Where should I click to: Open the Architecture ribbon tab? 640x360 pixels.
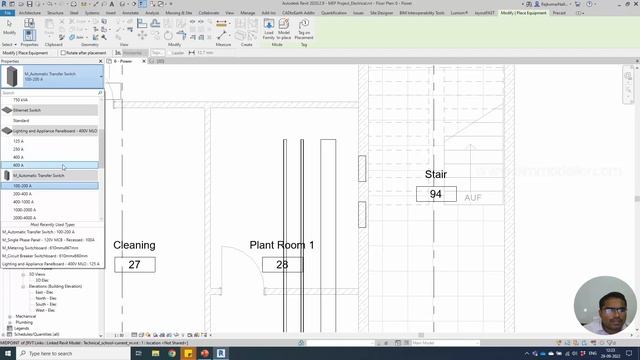[29, 13]
